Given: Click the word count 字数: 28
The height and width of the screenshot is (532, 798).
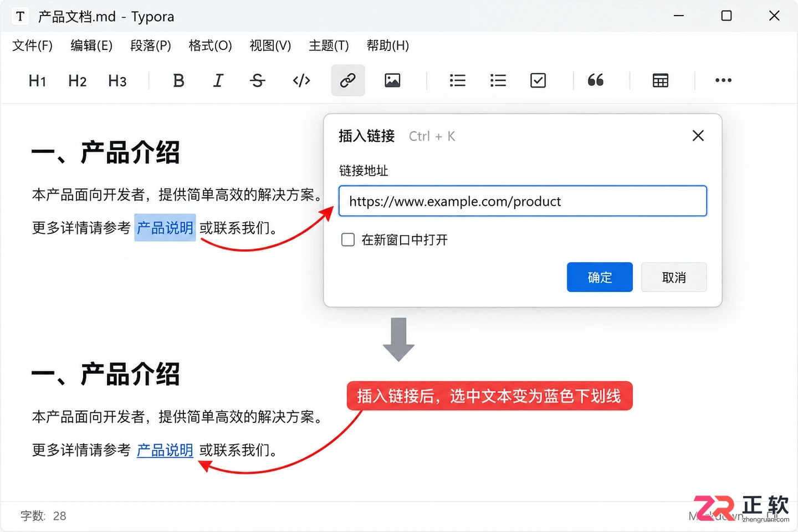Looking at the screenshot, I should [x=43, y=516].
